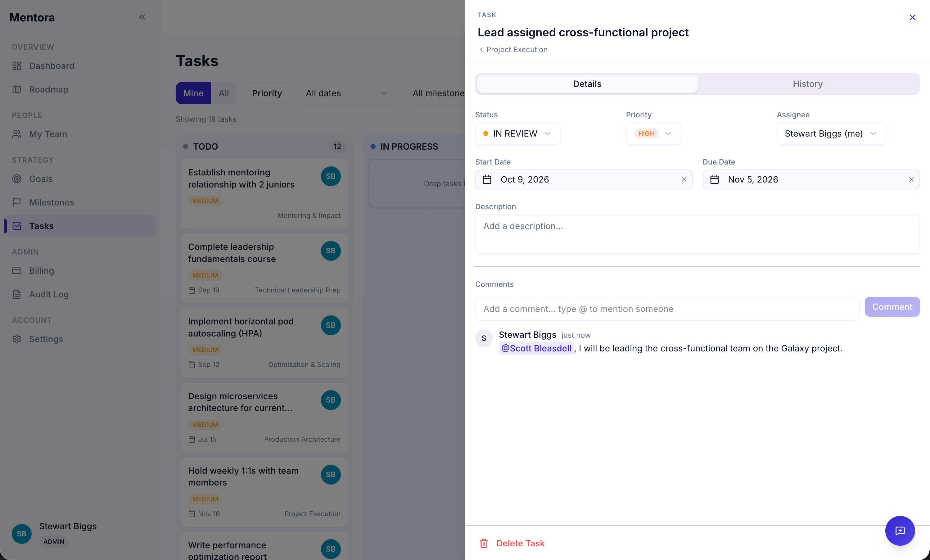Navigate to Milestones page
This screenshot has height=560, width=930.
80,202
